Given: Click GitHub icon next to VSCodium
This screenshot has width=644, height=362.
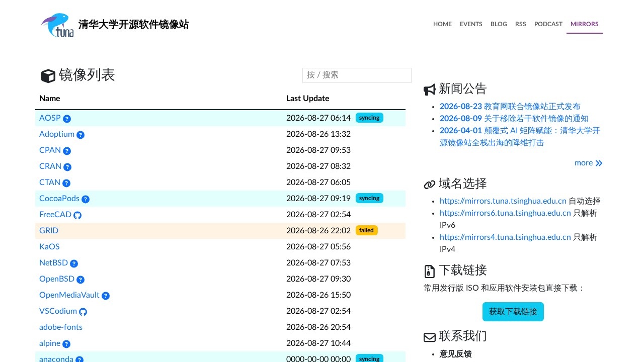Looking at the screenshot, I should pyautogui.click(x=83, y=312).
